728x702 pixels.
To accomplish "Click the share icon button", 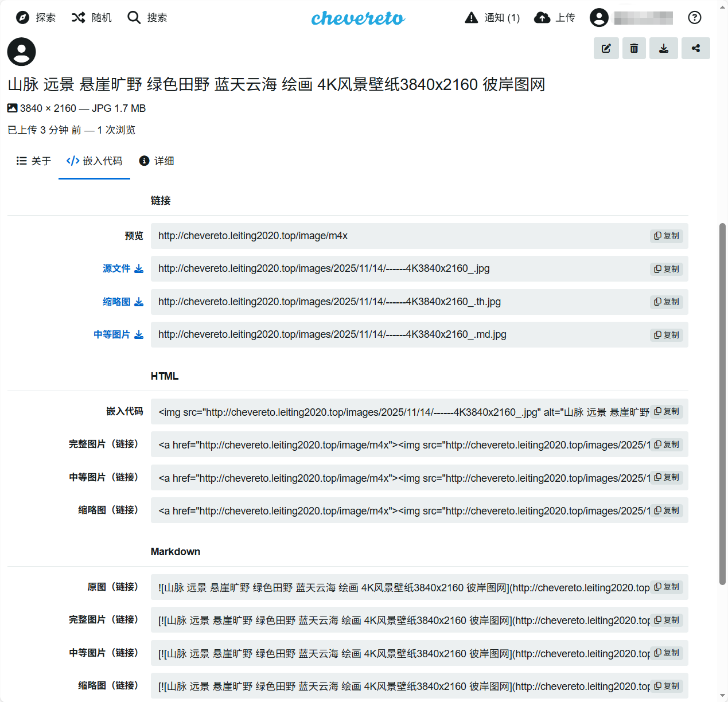I will (696, 48).
